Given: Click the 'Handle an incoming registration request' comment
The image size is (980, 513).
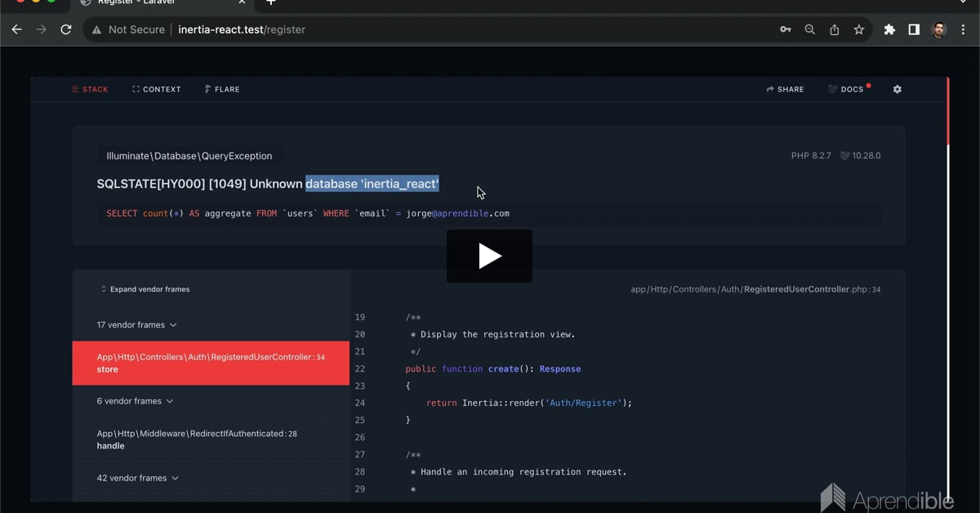Looking at the screenshot, I should pos(518,471).
